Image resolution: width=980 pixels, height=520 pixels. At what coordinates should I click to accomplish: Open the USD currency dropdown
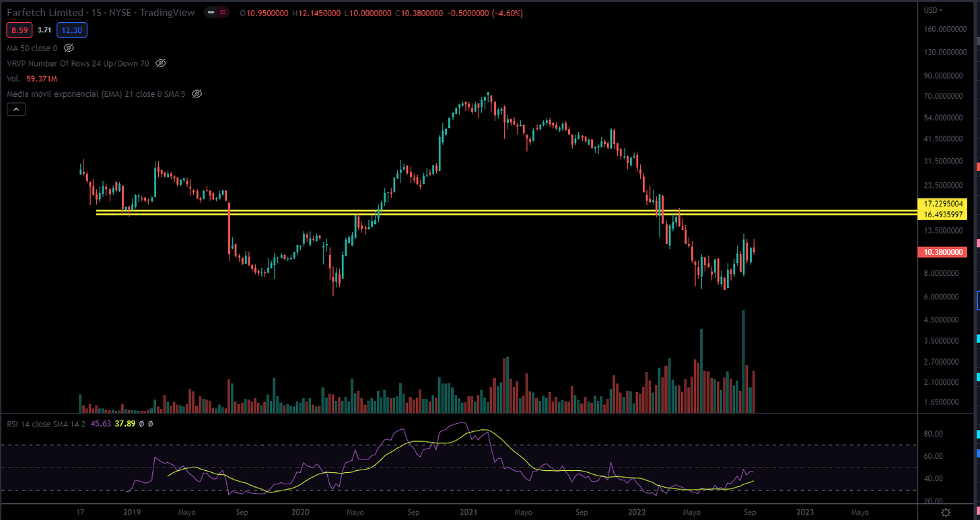tap(934, 10)
